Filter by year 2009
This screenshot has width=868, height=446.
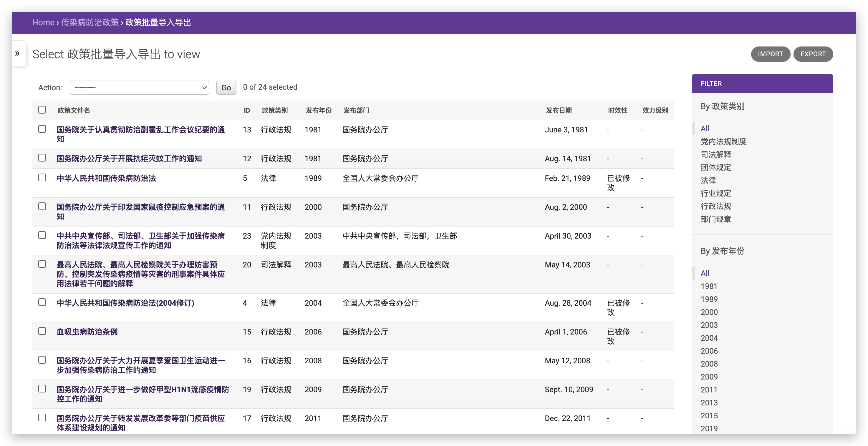tap(709, 377)
